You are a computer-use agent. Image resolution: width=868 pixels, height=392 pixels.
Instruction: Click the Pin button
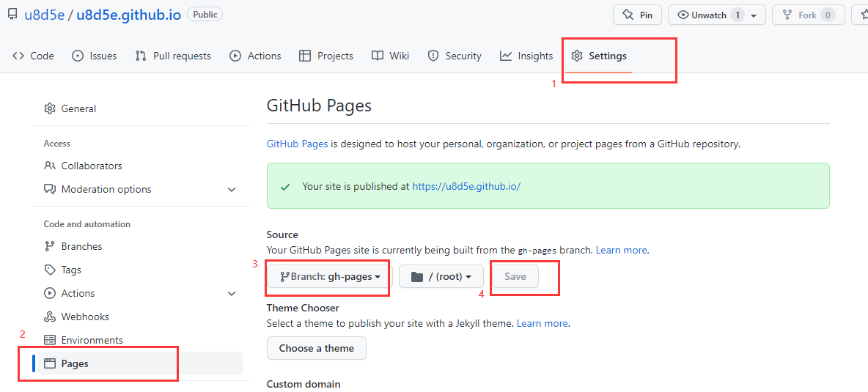pos(637,15)
